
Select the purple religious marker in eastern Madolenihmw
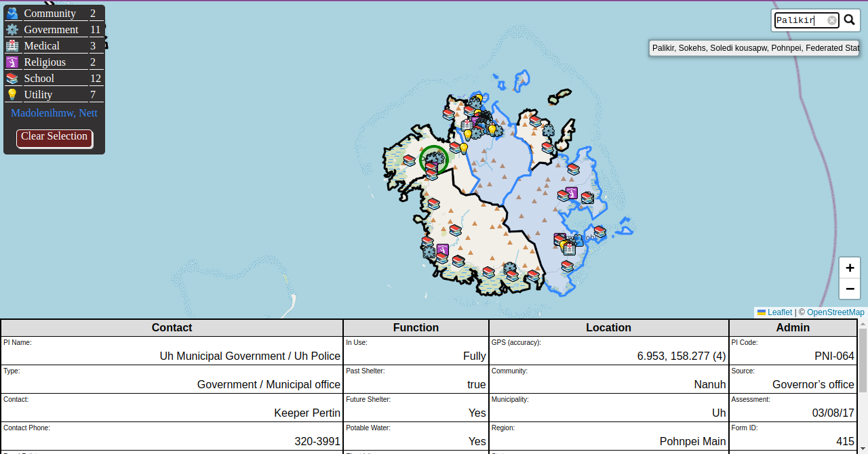tap(572, 193)
